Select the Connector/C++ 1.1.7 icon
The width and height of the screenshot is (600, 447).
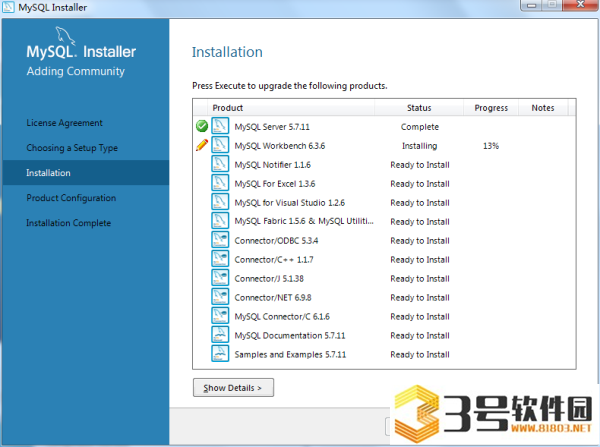pos(220,259)
